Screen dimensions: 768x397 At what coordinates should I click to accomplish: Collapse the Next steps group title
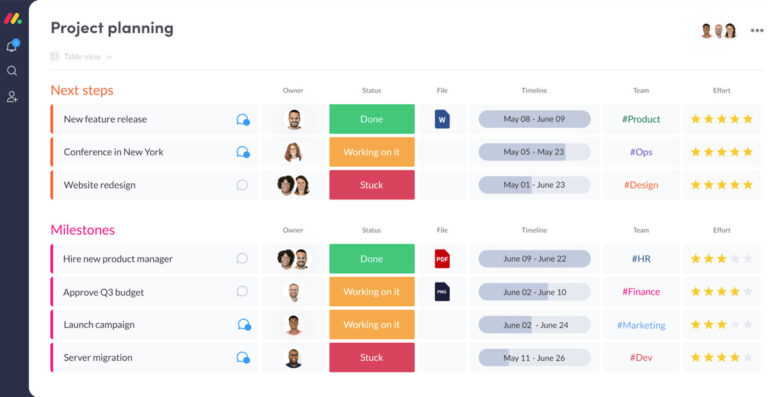[x=82, y=91]
